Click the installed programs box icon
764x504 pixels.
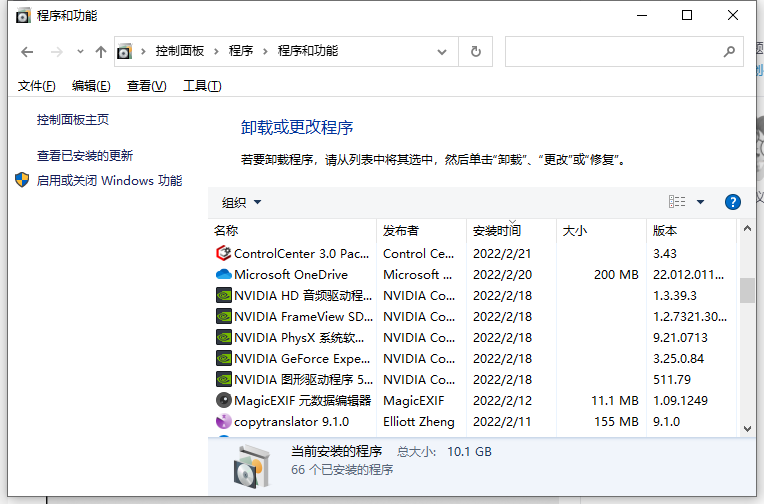[251, 466]
